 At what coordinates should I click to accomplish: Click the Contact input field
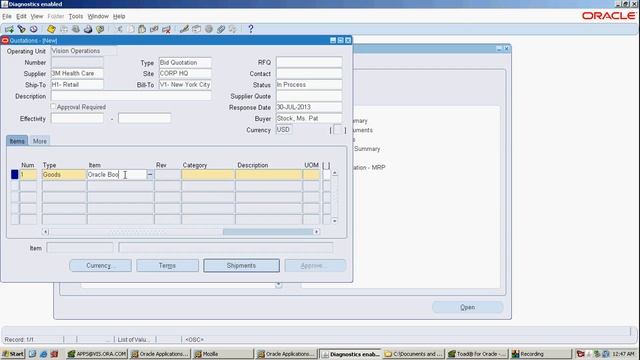pyautogui.click(x=309, y=73)
